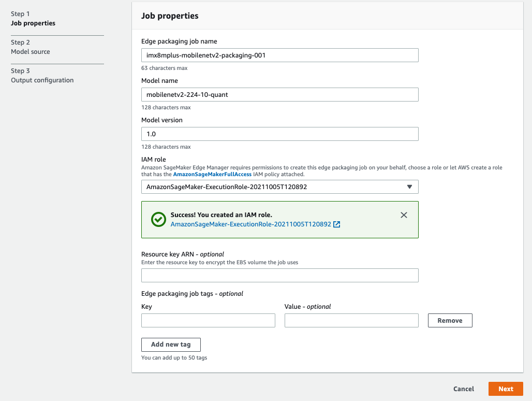Focus the Resource key ARN field
Screen dimensions: 532x401
click(280, 276)
